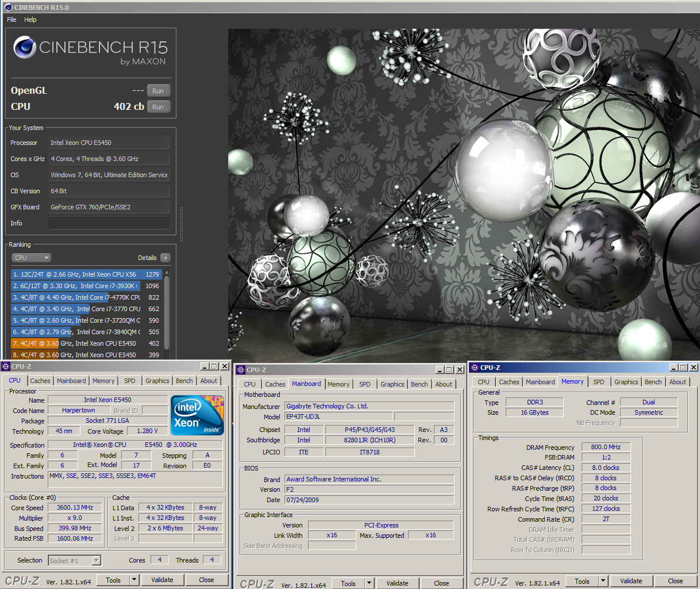Open Memory tab in CPU-Z CPU window

[x=103, y=381]
